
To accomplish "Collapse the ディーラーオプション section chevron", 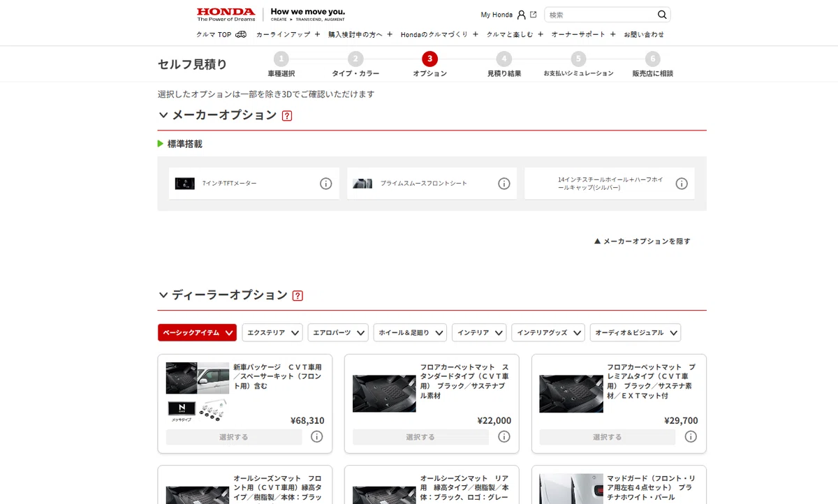I will 163,295.
